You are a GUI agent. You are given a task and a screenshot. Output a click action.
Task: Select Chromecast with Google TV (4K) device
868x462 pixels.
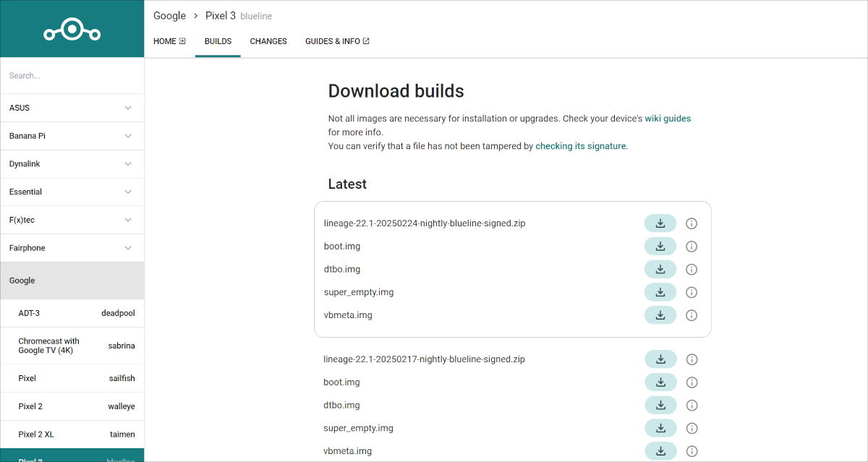click(72, 346)
